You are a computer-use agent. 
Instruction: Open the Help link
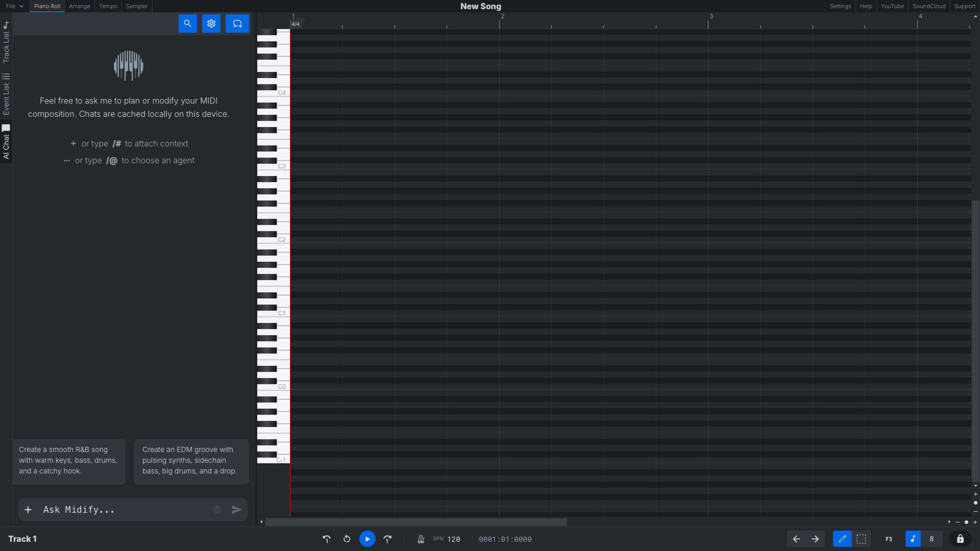pyautogui.click(x=866, y=6)
